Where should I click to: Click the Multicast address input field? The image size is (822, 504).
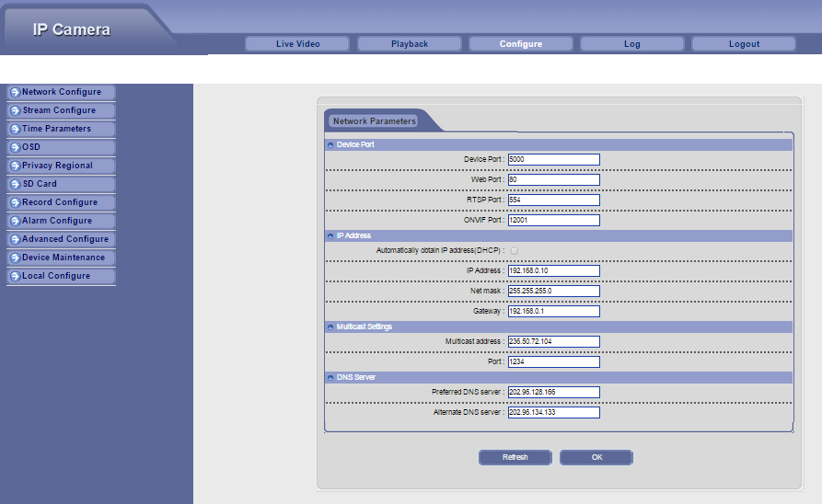[553, 341]
